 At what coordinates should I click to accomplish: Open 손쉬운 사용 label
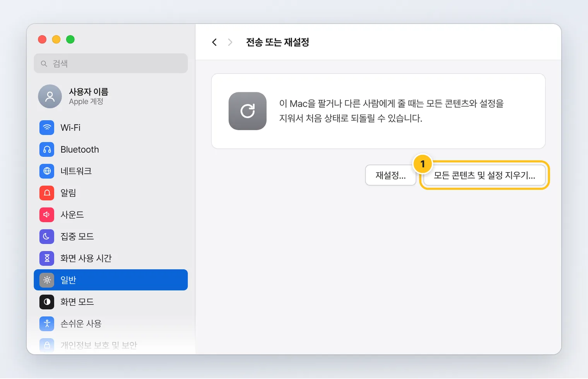coord(81,323)
